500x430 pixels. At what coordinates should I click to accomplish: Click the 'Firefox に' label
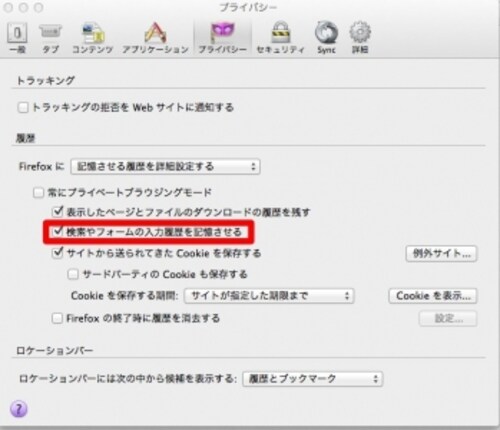(42, 166)
